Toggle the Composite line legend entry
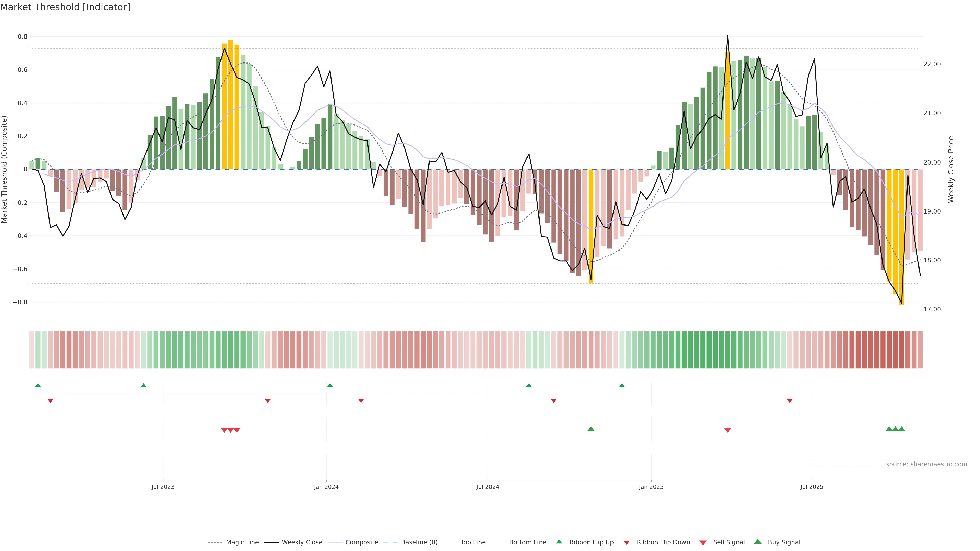The height and width of the screenshot is (551, 980). click(361, 542)
